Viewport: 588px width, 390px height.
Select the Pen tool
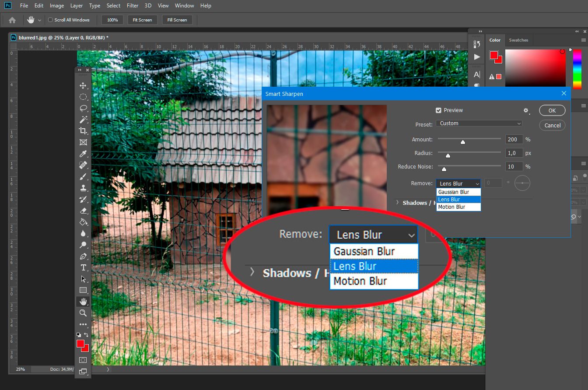tap(83, 256)
